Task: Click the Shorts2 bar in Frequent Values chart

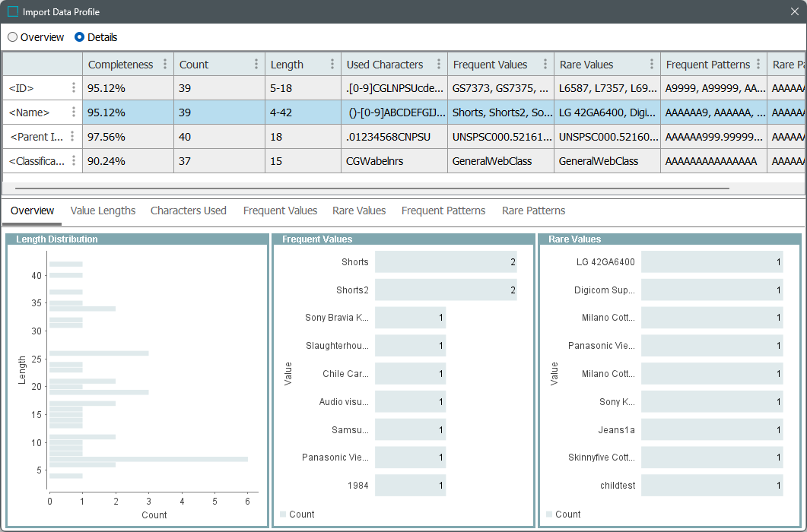Action: [446, 290]
